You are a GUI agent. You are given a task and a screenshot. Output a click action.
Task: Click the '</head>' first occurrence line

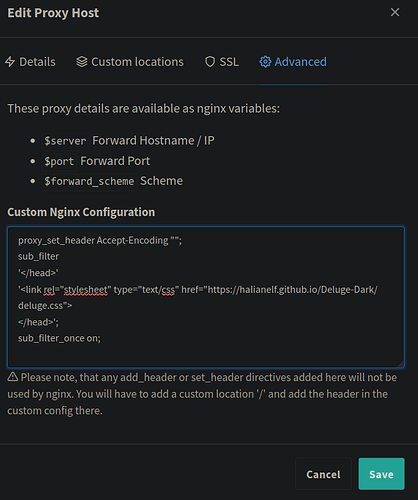coord(38,273)
